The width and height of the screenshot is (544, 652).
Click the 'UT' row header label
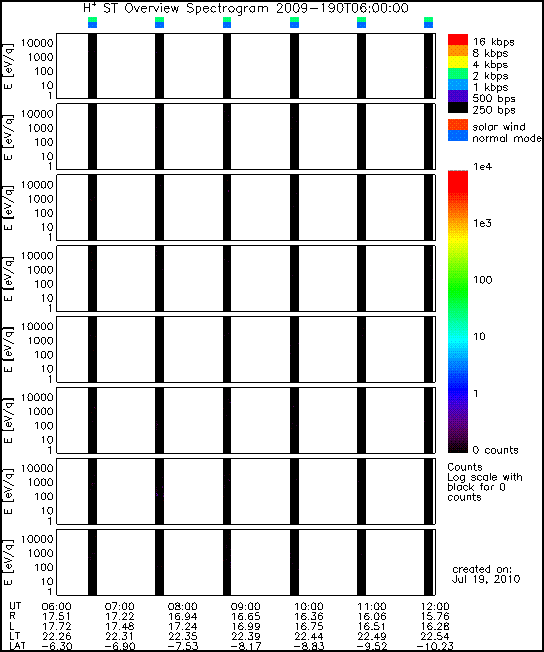tap(15, 606)
